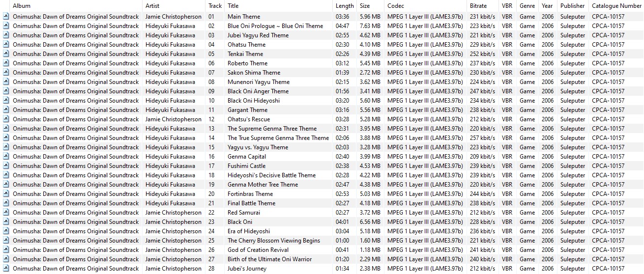Click the Bitrate column header
Screen dimensions: 644x274
pos(478,6)
